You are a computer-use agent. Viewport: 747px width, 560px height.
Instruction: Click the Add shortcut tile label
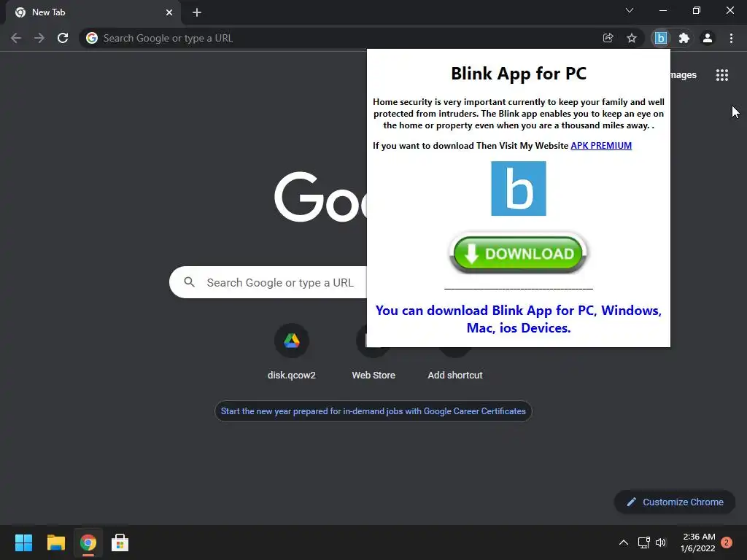(x=455, y=376)
